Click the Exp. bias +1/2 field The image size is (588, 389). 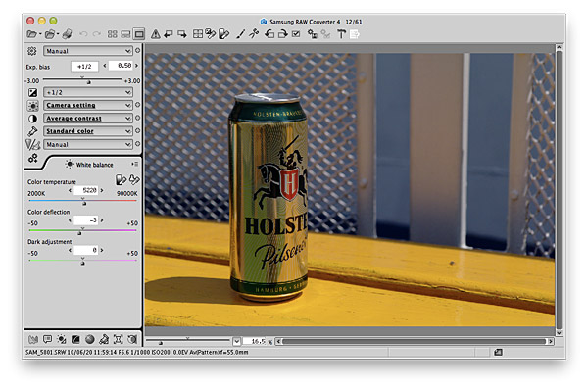pos(84,67)
